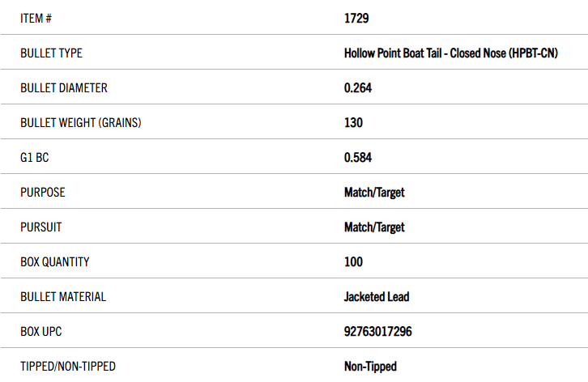Click the G1 BC label
Screen dimensions: 588x382
point(35,158)
